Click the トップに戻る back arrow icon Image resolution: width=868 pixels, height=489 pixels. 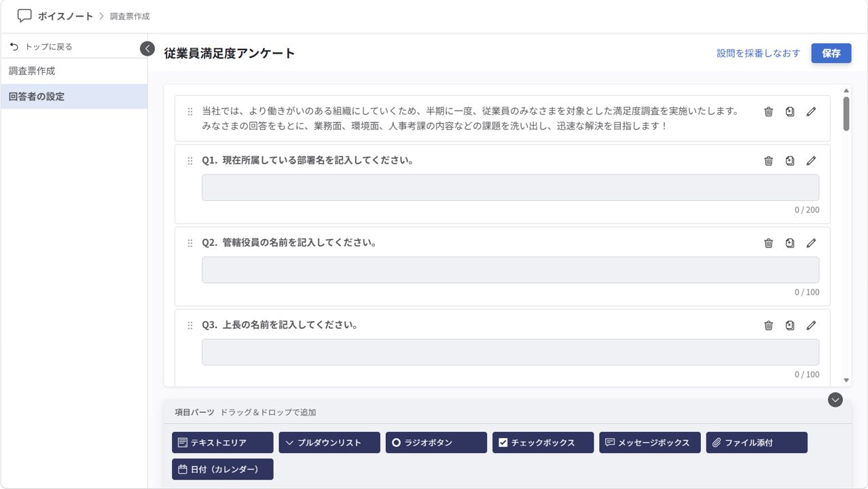(x=14, y=47)
